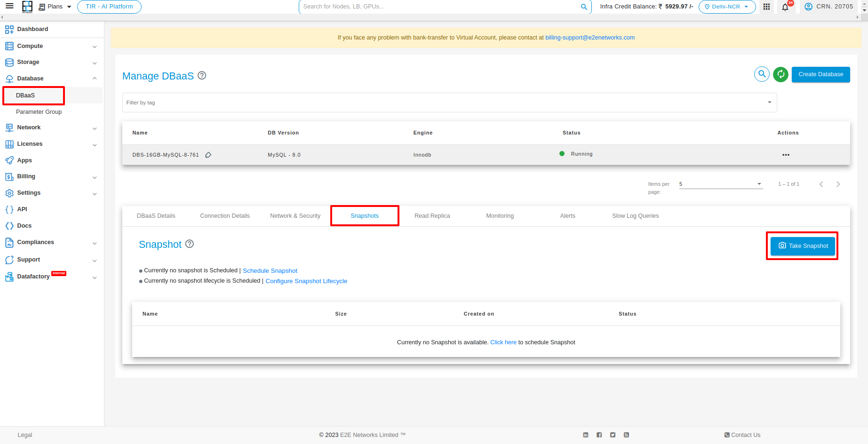
Task: Open the Filter by tag dropdown
Action: 449,103
